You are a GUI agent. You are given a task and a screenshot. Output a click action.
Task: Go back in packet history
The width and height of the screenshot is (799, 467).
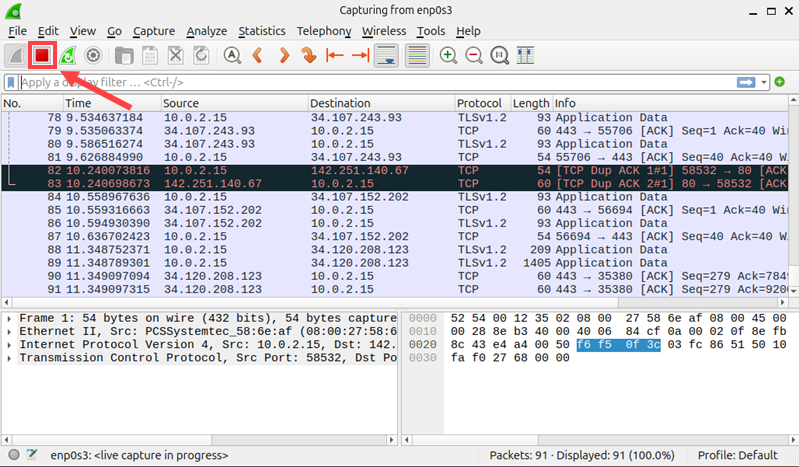click(258, 55)
